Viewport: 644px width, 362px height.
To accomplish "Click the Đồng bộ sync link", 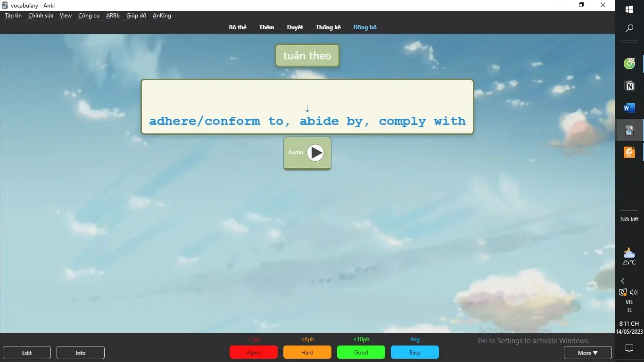I will [365, 27].
